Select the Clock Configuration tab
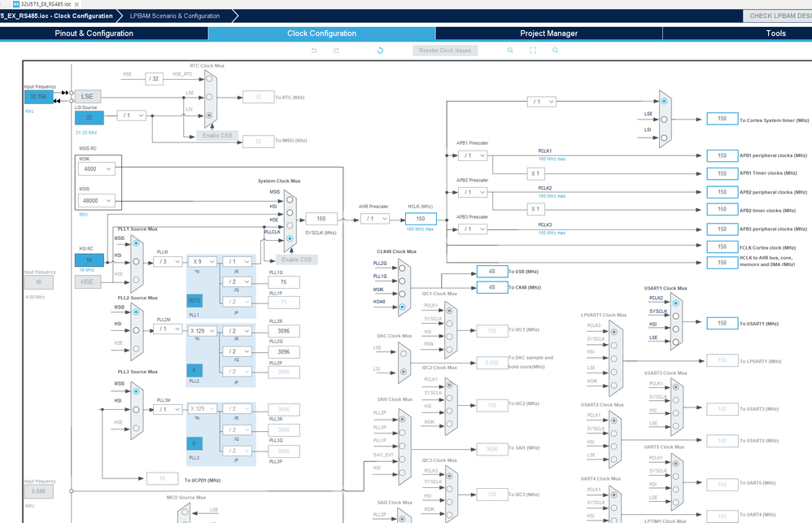The image size is (812, 523). (x=321, y=33)
